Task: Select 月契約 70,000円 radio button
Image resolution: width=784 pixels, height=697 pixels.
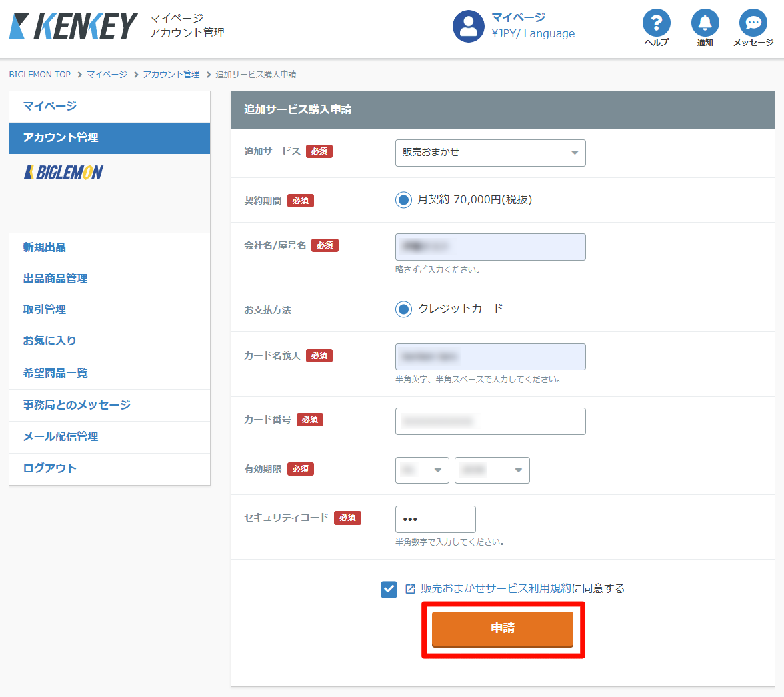Action: (x=403, y=200)
